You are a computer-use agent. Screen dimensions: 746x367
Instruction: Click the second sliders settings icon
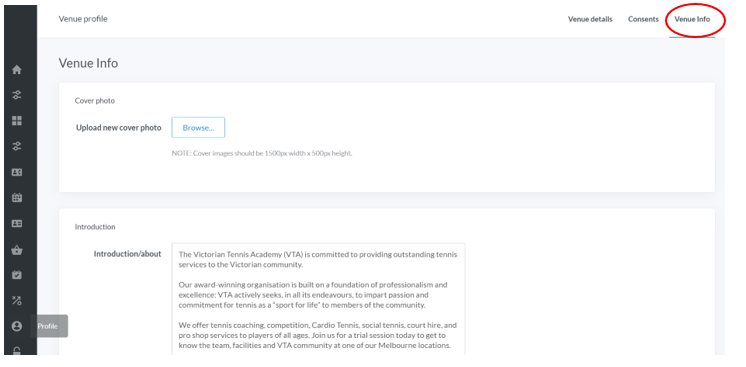coord(17,146)
